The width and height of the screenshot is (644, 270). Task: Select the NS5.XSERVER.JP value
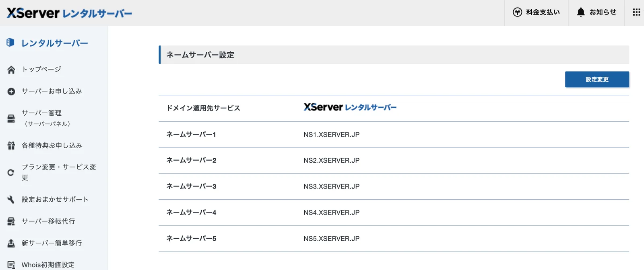[332, 239]
